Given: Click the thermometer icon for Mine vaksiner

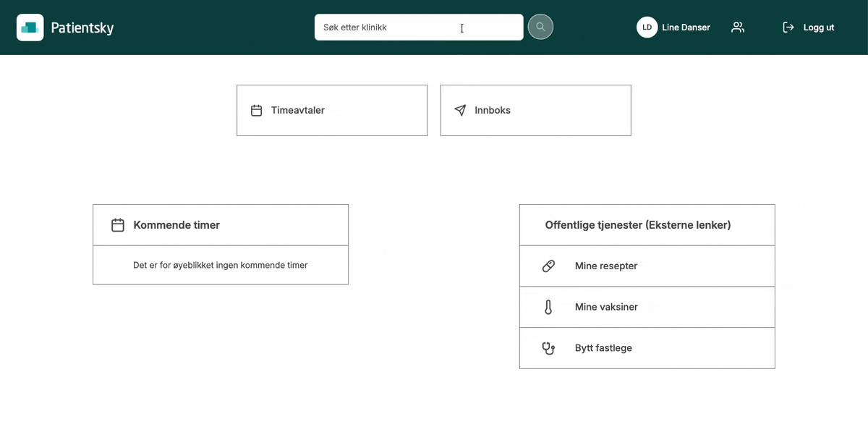Looking at the screenshot, I should pos(548,308).
